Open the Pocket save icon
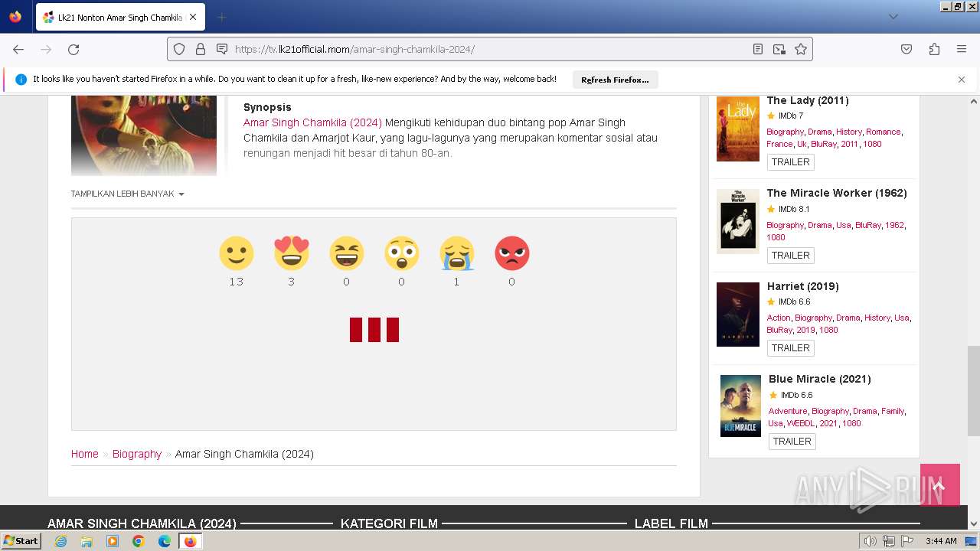980x551 pixels. [x=906, y=49]
